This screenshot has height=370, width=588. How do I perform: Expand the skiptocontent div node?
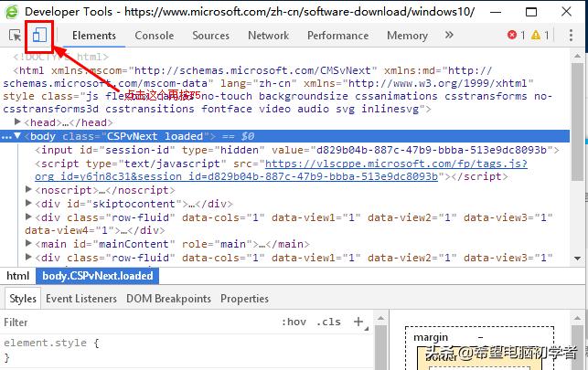[x=29, y=204]
